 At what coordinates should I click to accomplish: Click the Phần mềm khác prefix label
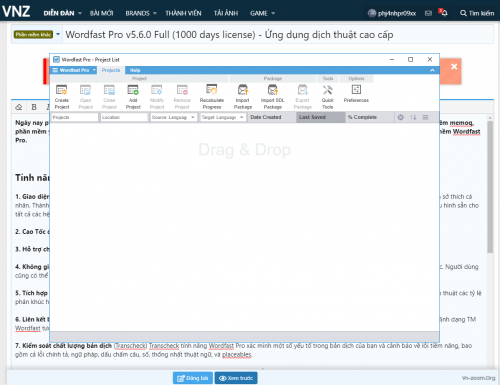click(33, 34)
